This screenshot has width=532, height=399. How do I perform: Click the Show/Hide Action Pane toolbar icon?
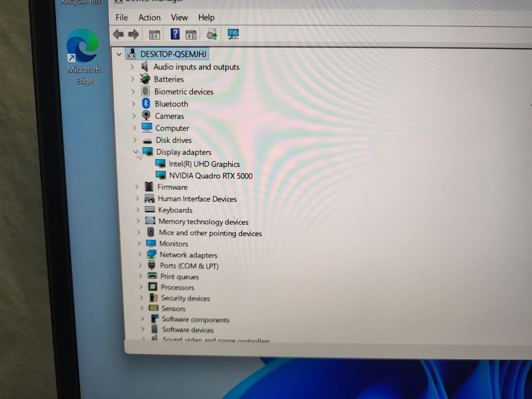pyautogui.click(x=191, y=35)
